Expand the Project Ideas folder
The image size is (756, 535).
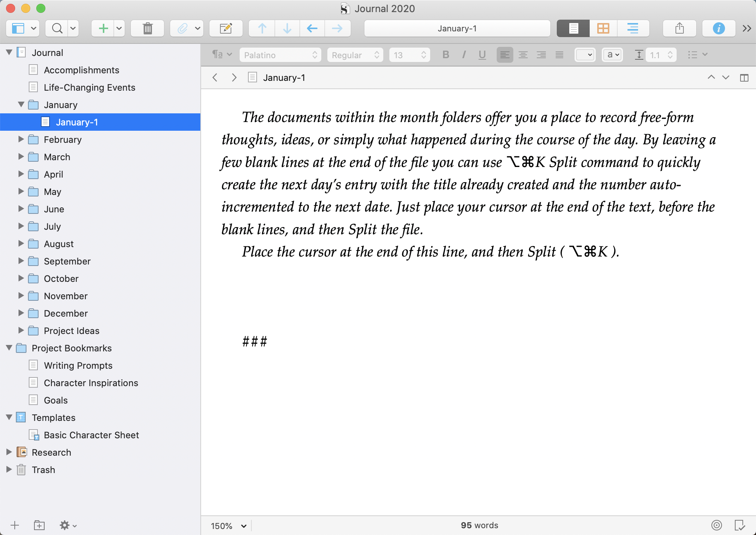(x=21, y=330)
